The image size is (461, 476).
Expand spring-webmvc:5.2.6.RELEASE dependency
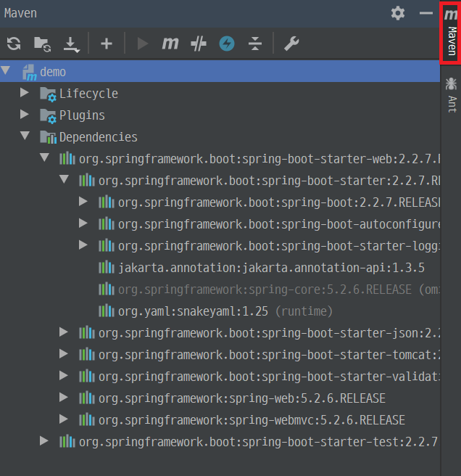63,419
